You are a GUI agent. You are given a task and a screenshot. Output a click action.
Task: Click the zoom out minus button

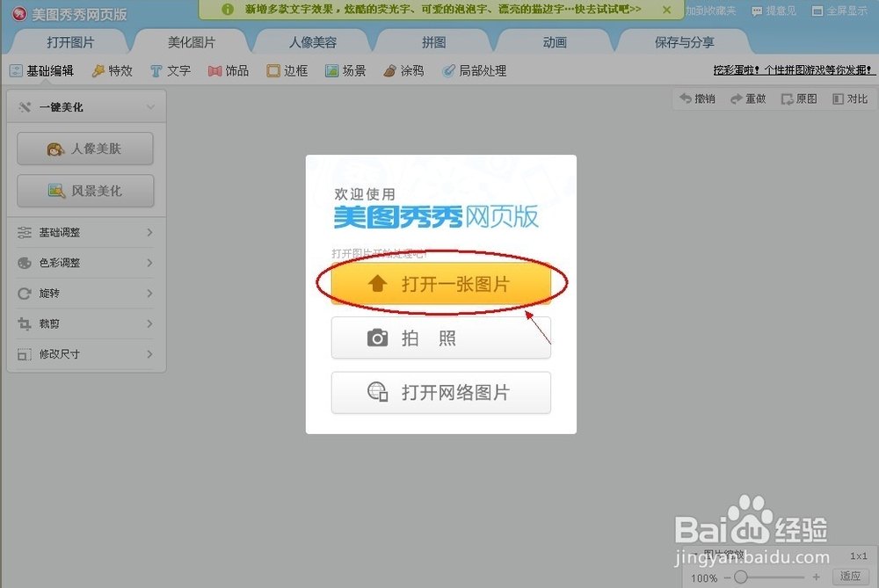pos(727,577)
